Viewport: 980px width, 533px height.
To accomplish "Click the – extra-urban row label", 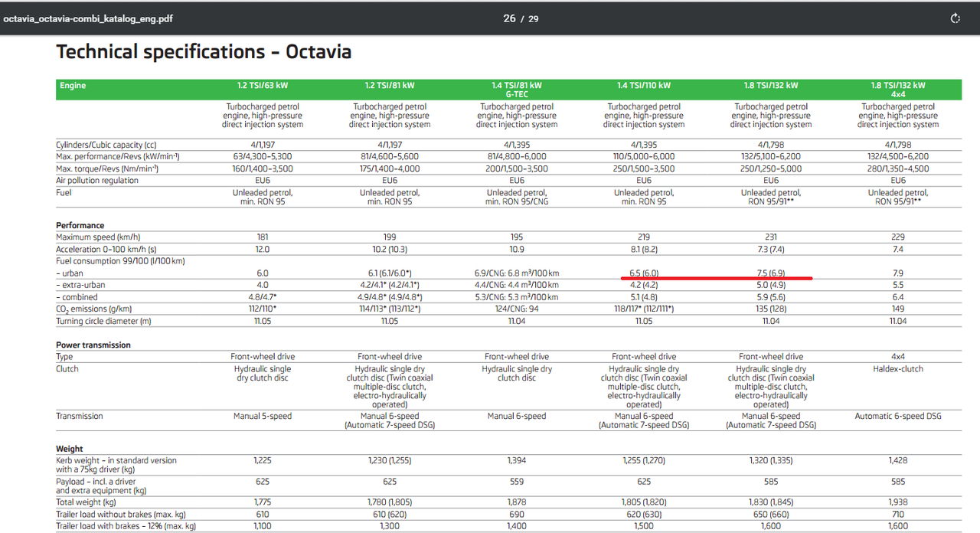I will click(80, 285).
